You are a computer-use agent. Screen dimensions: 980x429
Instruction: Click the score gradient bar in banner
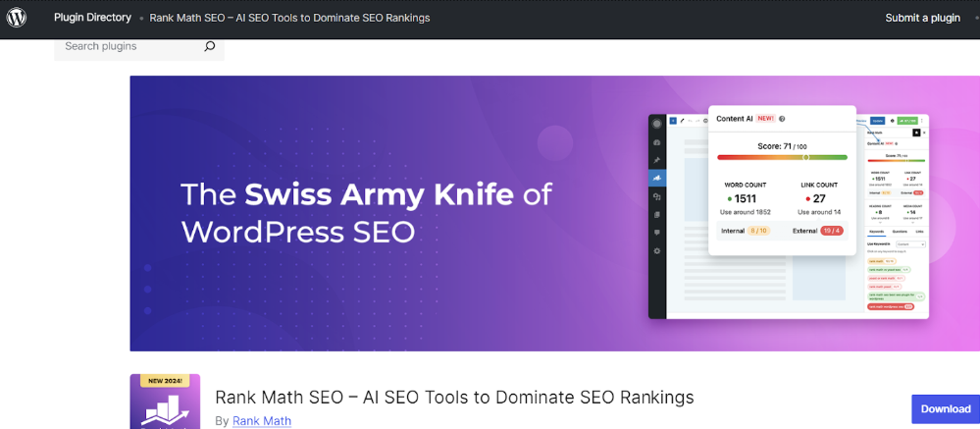click(x=783, y=158)
